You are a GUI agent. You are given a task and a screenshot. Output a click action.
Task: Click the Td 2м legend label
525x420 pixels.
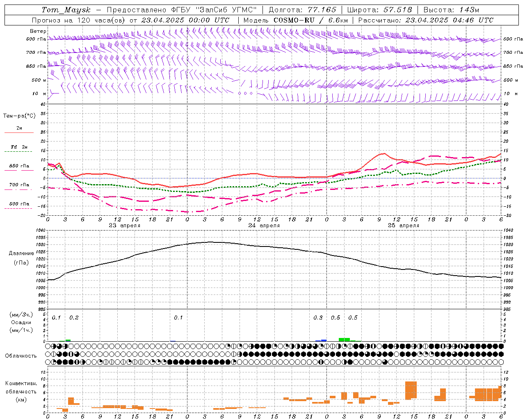19,147
